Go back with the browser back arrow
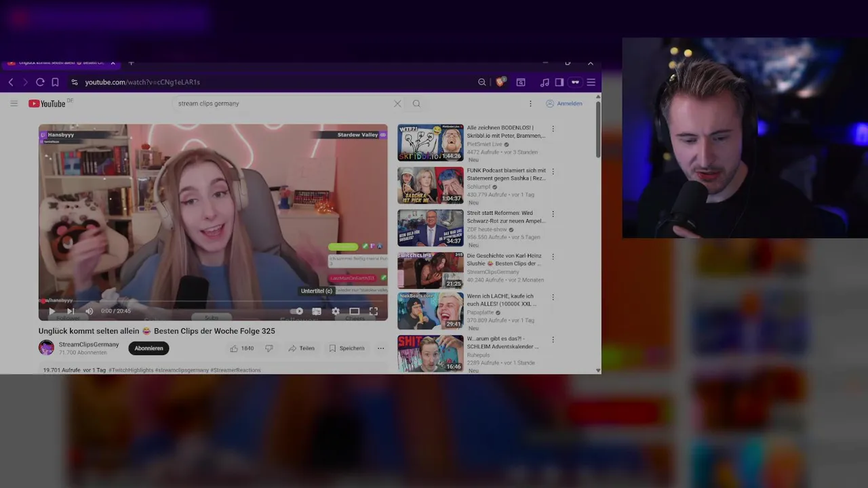 click(11, 82)
